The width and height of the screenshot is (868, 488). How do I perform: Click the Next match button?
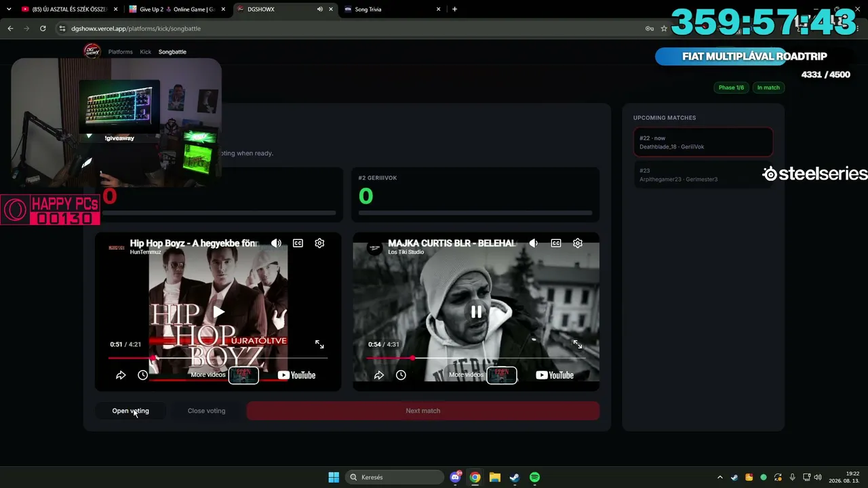pos(423,411)
